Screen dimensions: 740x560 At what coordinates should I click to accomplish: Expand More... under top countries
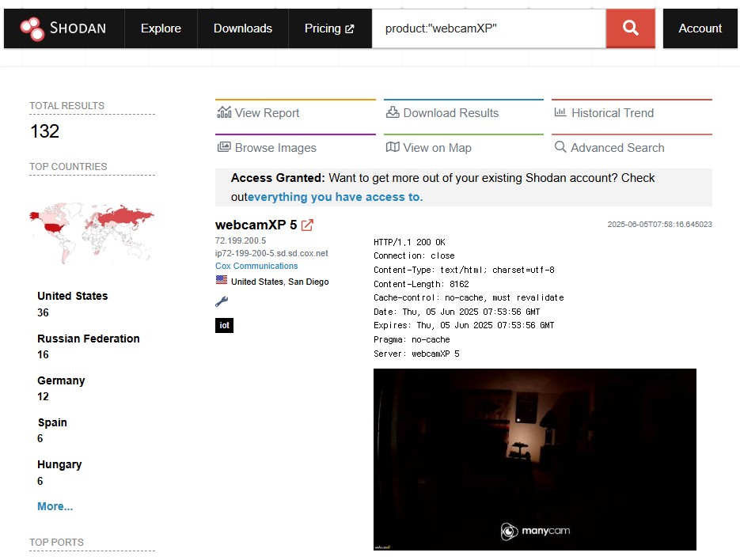[55, 506]
